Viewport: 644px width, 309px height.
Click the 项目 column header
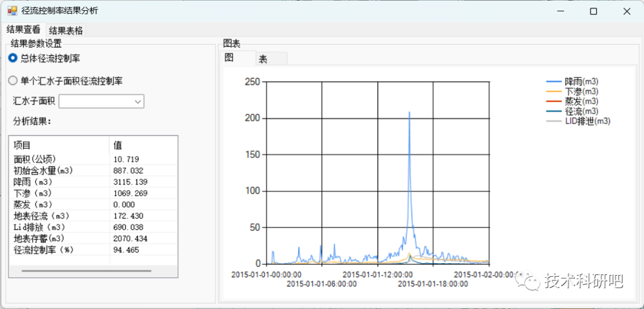tap(59, 145)
